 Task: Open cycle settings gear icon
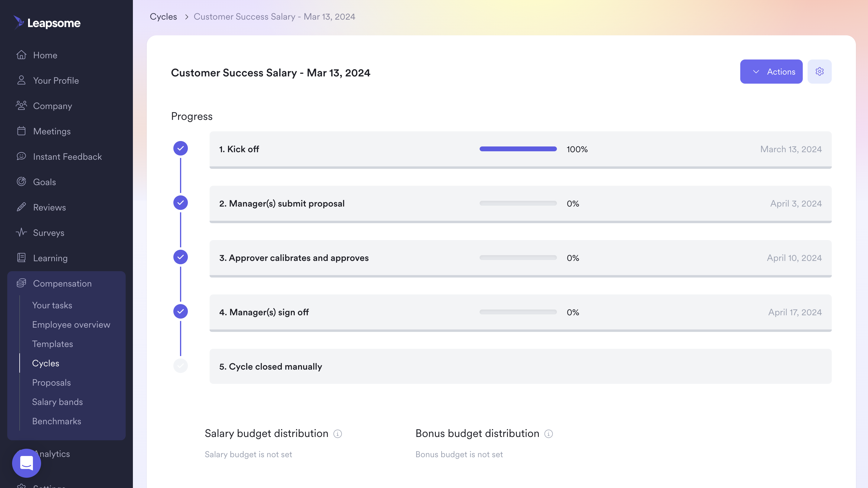(x=819, y=72)
